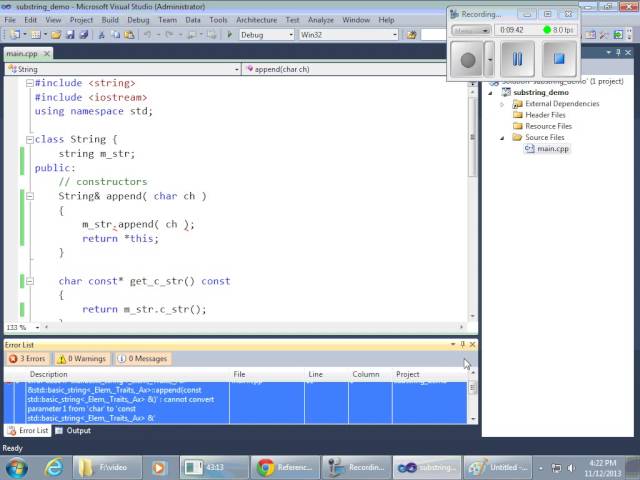Click the Open File folder icon
The image size is (640, 480).
(56, 35)
